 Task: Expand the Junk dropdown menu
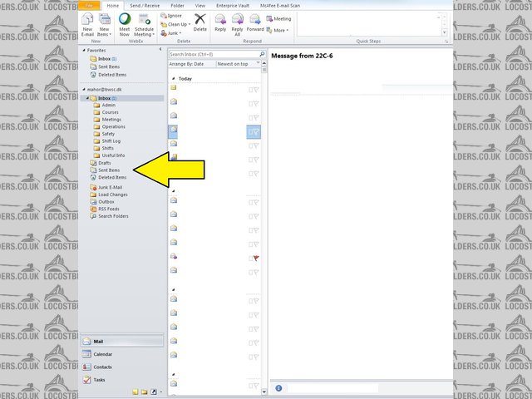[175, 33]
